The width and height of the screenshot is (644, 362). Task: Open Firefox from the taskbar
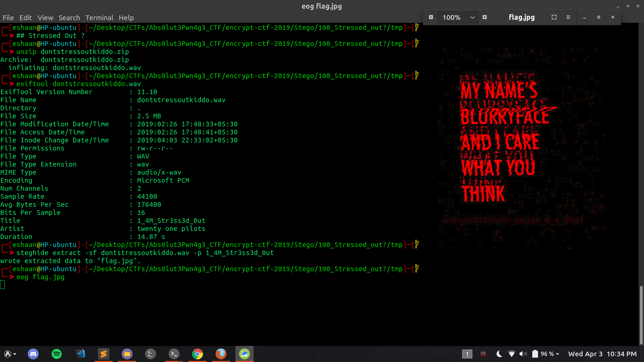pos(221,354)
